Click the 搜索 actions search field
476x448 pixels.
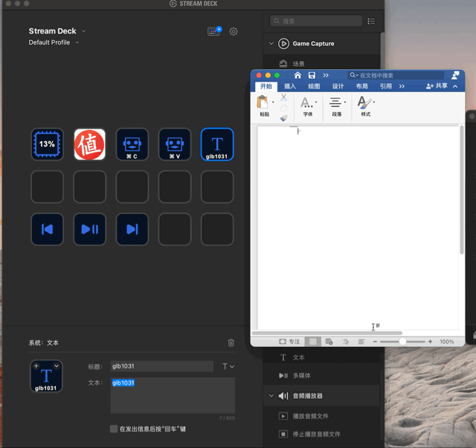point(316,21)
